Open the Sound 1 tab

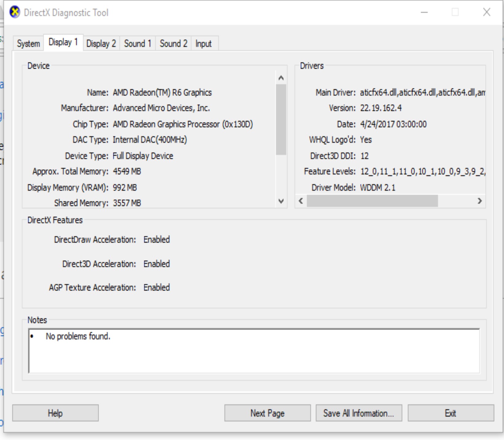click(x=137, y=43)
